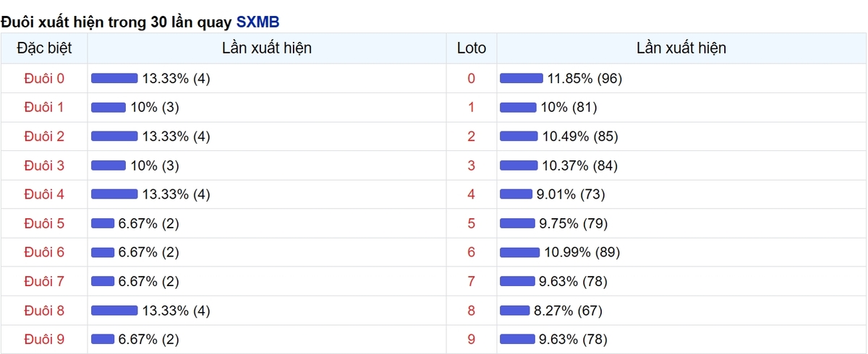Click the progress bar for Đuôi 0
This screenshot has height=354, width=868.
click(x=114, y=78)
